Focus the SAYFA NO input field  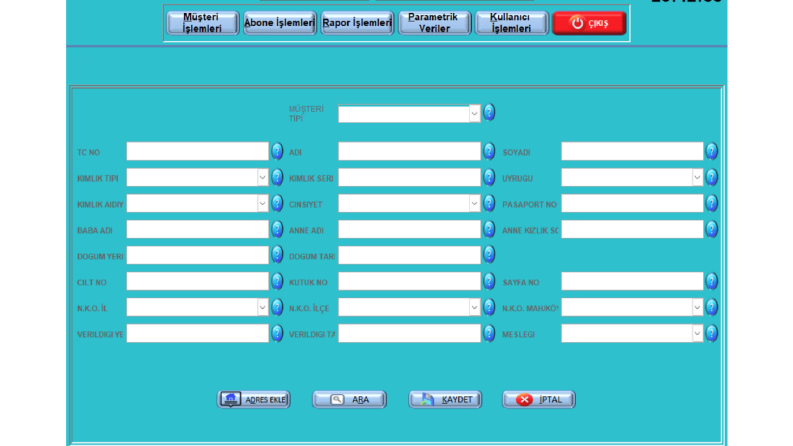coord(632,282)
